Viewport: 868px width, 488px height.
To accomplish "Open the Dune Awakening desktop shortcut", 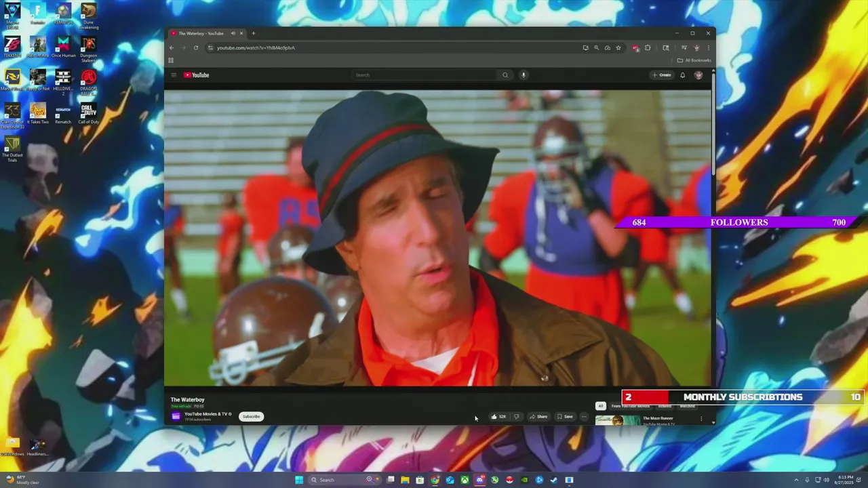I will (x=88, y=15).
